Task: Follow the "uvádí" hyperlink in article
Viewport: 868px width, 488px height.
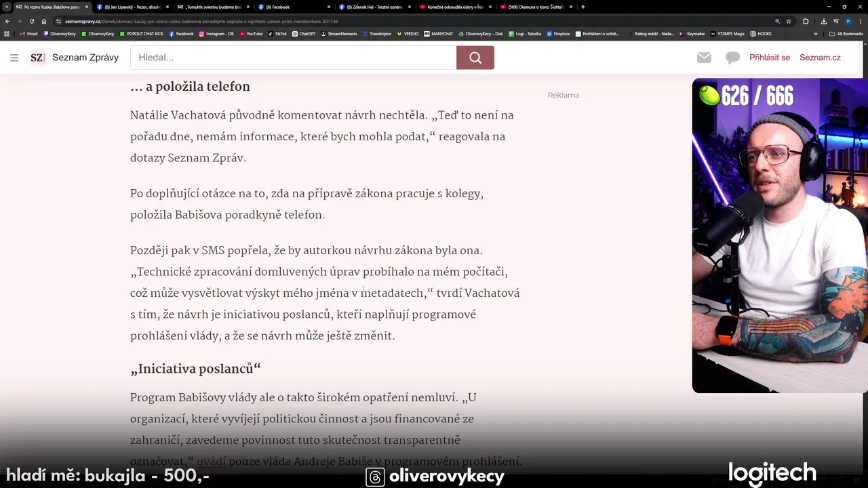Action: pyautogui.click(x=211, y=462)
